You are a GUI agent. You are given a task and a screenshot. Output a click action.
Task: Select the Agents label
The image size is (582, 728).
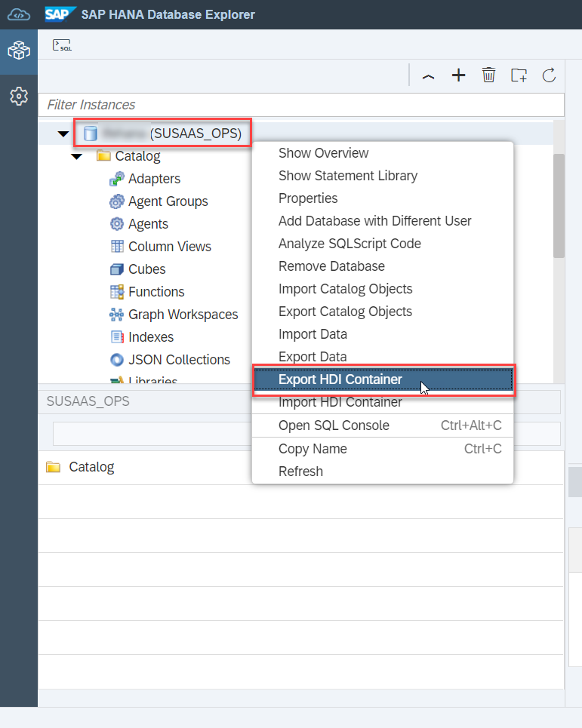(148, 224)
